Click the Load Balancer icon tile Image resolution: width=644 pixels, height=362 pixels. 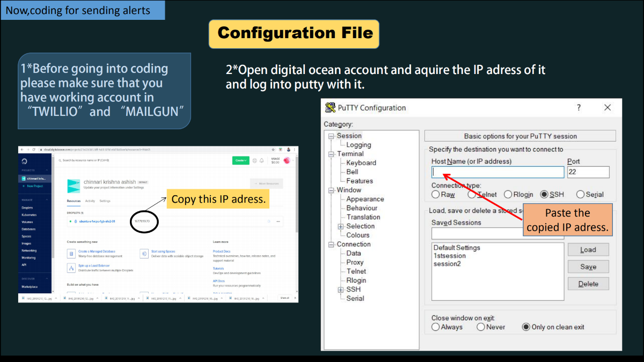click(x=71, y=267)
